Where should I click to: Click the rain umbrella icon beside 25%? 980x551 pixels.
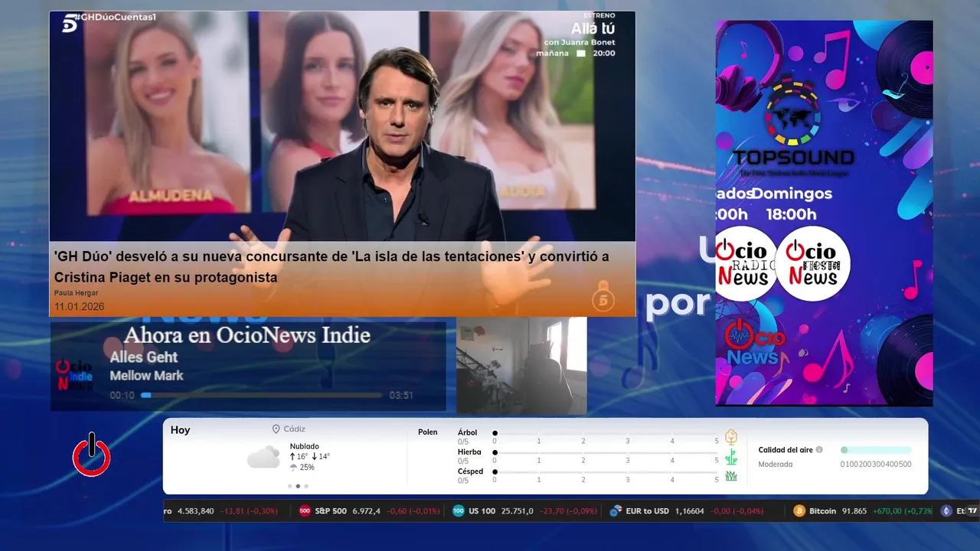[293, 467]
